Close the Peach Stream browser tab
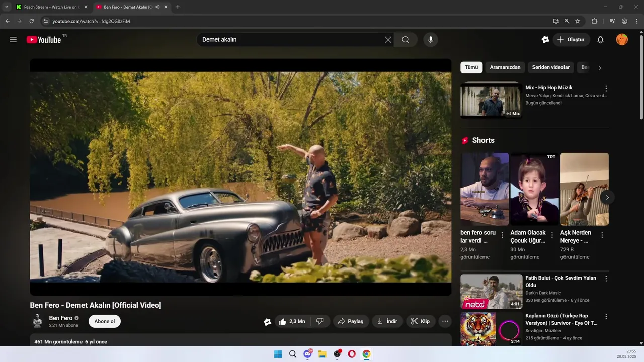 click(x=86, y=7)
